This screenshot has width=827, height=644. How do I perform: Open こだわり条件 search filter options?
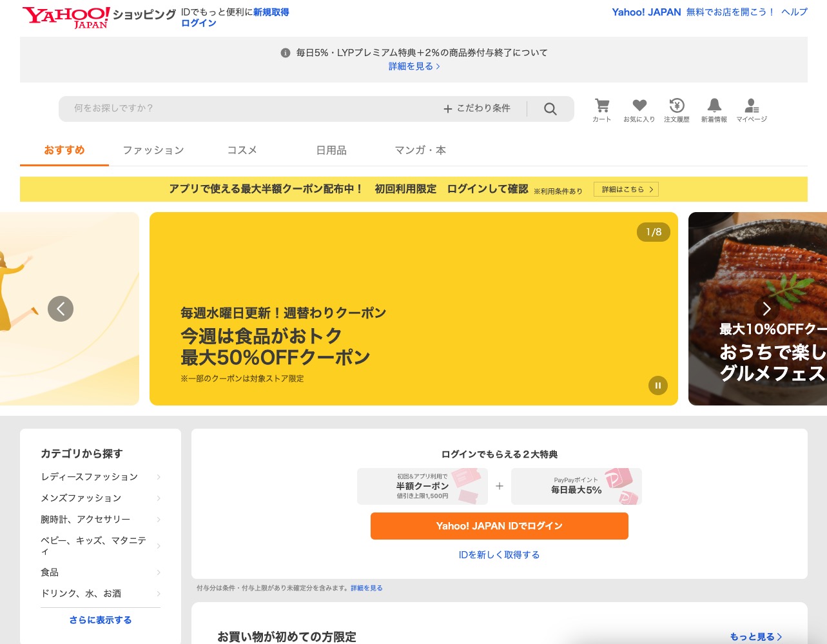click(x=477, y=108)
